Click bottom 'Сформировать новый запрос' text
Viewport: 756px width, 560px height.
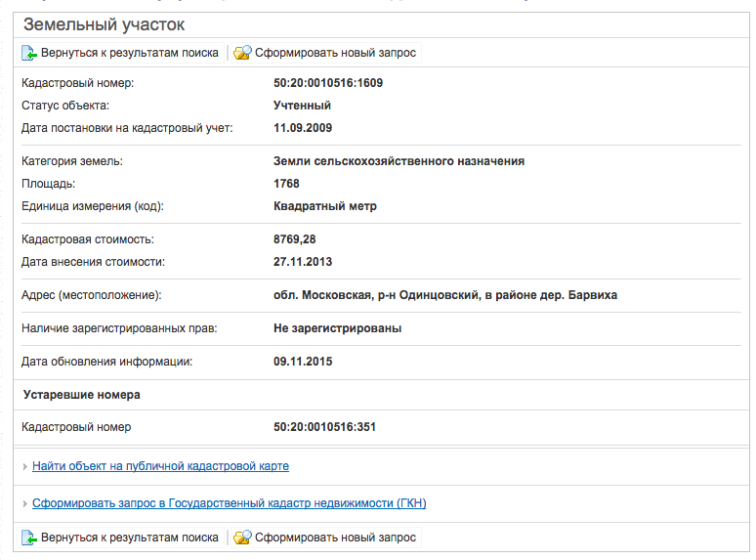click(x=335, y=538)
